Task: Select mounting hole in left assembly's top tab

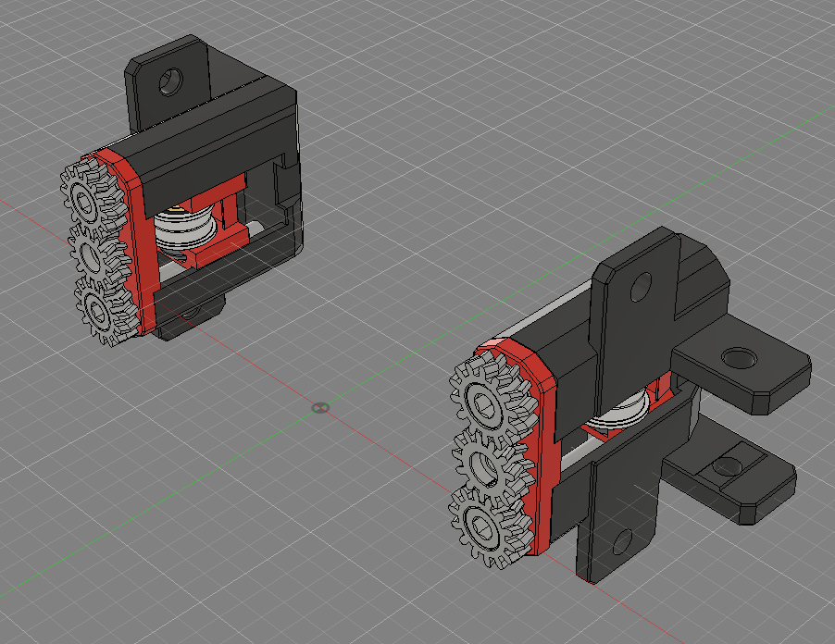Action: coord(170,82)
